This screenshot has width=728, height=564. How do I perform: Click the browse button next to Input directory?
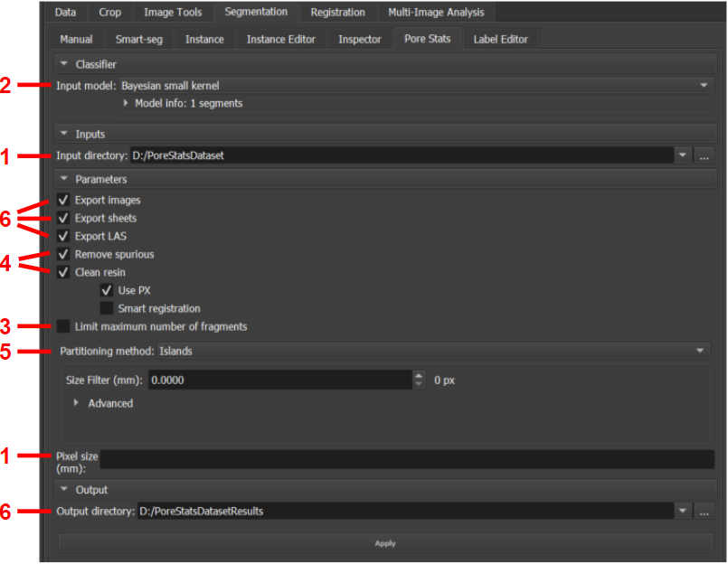tap(704, 155)
